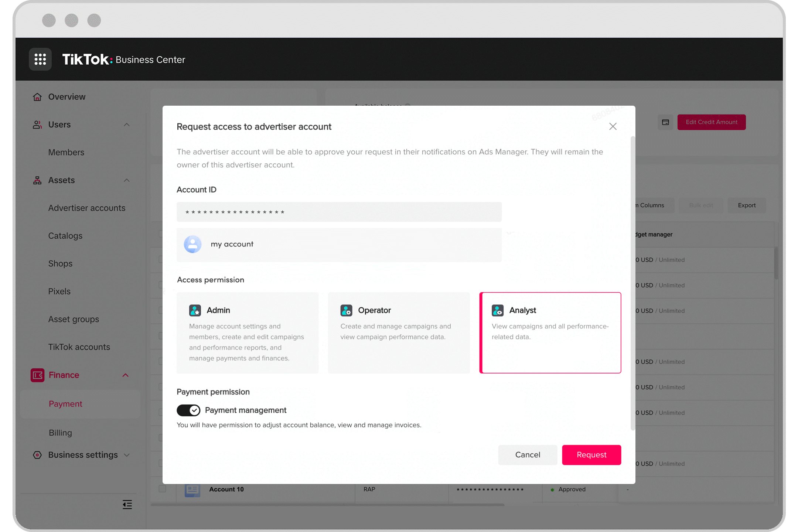Select the Analyst access permission card
The height and width of the screenshot is (532, 798).
(x=550, y=332)
